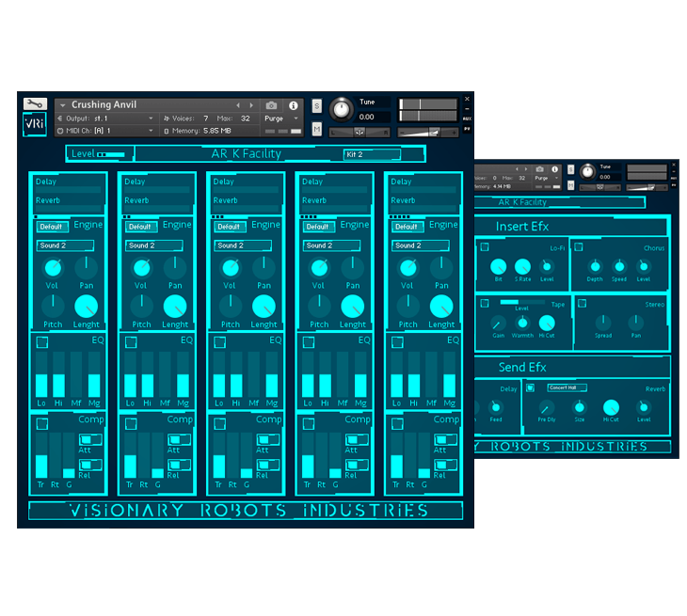The image size is (687, 616).
Task: Enable the Lo-Fi effect checkbox
Action: pos(485,247)
